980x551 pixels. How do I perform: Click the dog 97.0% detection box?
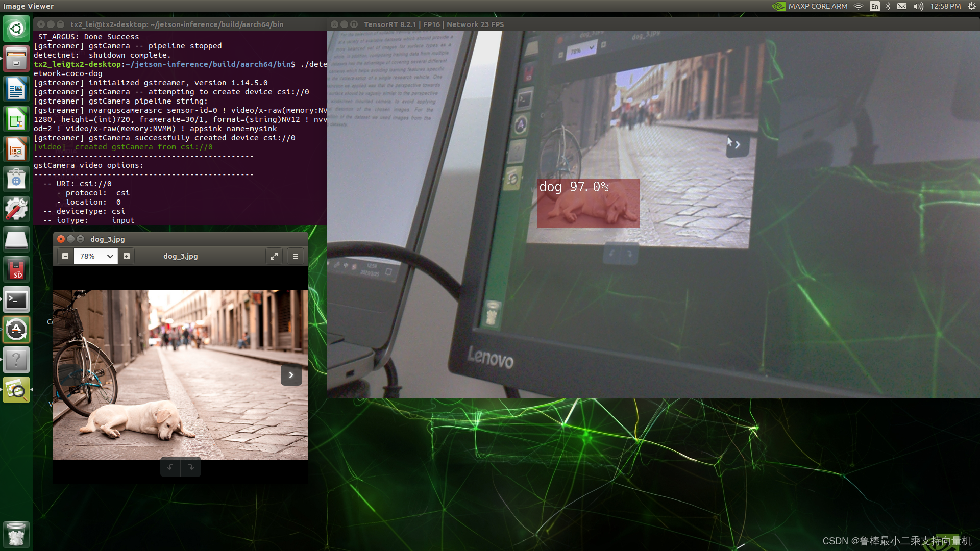point(588,203)
